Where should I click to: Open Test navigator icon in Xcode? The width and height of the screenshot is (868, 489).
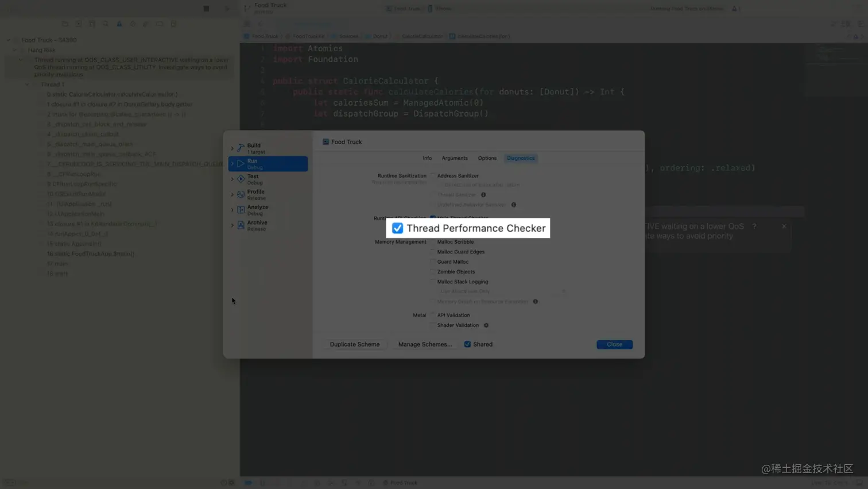click(x=133, y=24)
